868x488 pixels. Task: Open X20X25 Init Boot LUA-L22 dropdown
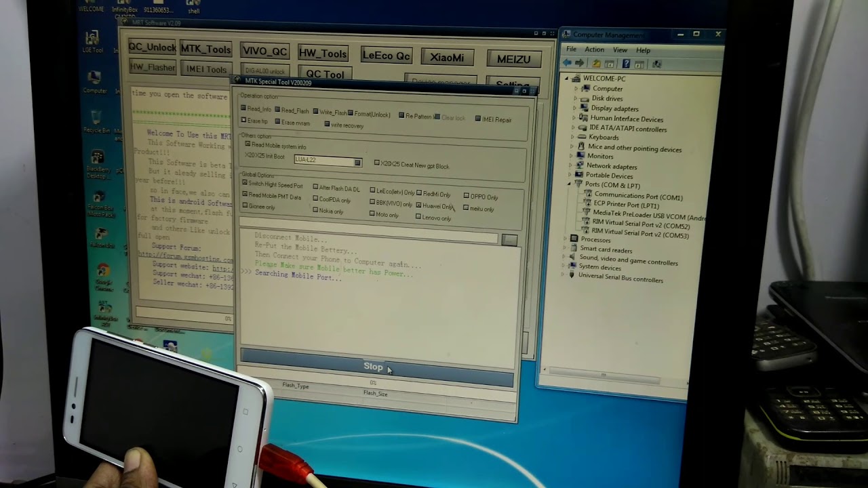pyautogui.click(x=357, y=162)
